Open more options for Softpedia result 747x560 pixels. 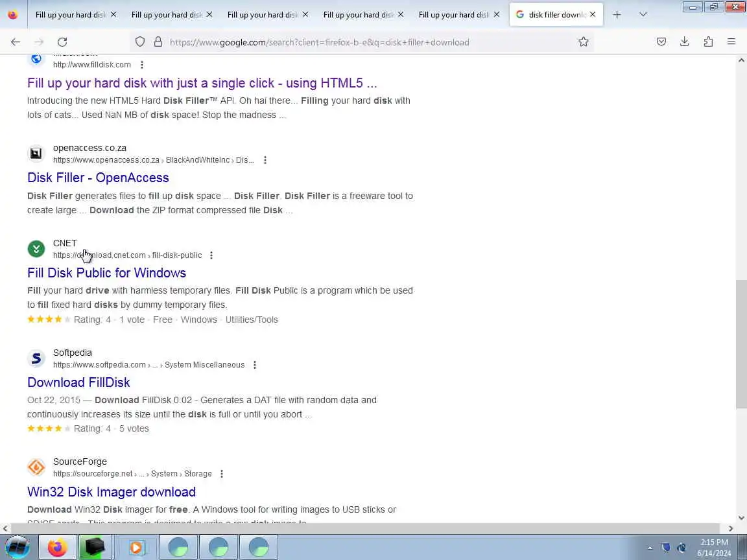click(x=254, y=365)
